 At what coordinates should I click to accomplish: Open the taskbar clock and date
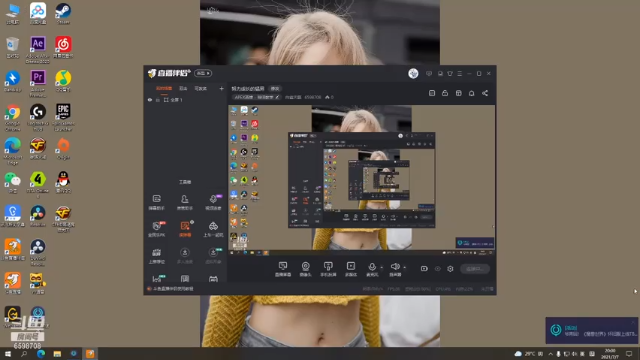pyautogui.click(x=610, y=354)
